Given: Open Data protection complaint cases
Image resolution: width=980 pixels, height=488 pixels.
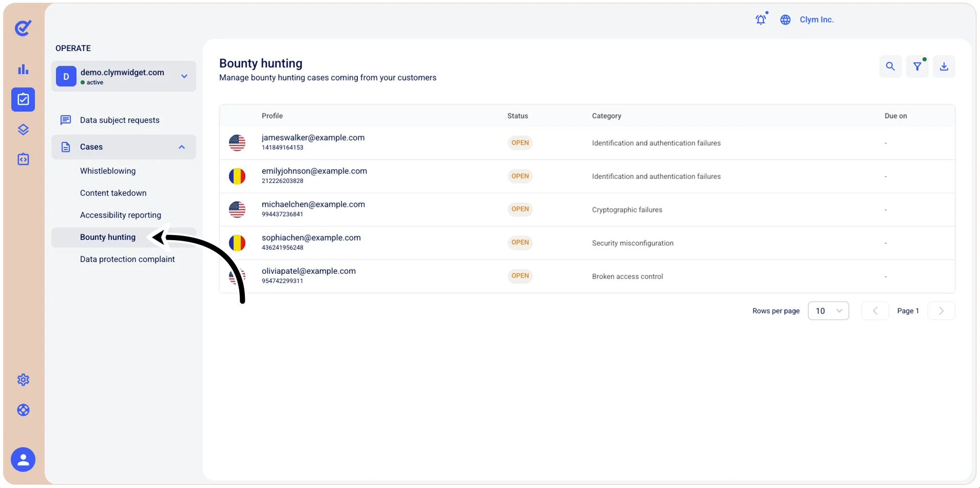Looking at the screenshot, I should tap(127, 259).
